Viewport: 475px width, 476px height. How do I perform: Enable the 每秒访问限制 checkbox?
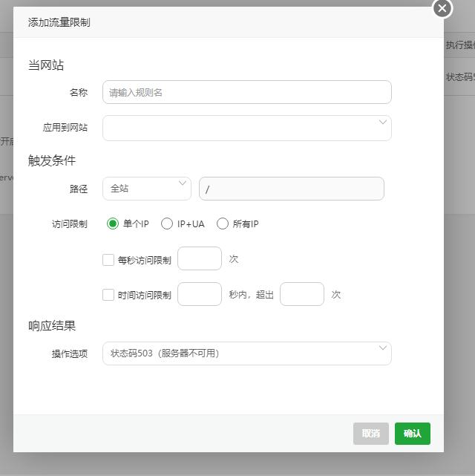pyautogui.click(x=108, y=260)
